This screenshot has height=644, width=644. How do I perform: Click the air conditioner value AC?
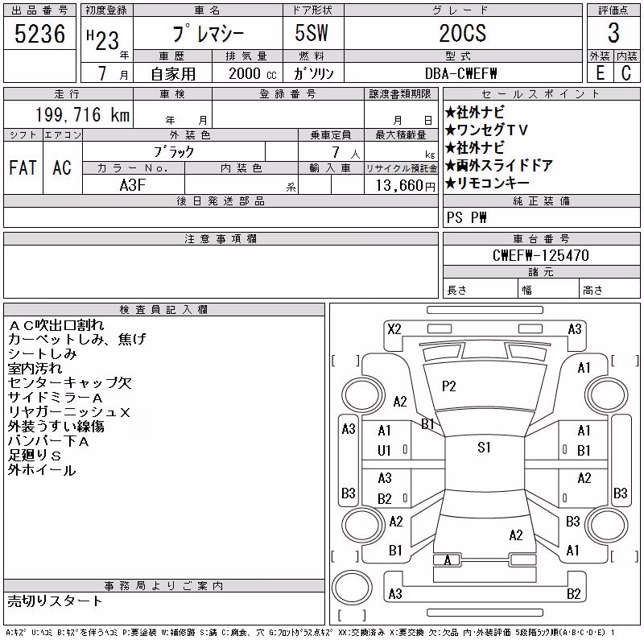(x=62, y=167)
